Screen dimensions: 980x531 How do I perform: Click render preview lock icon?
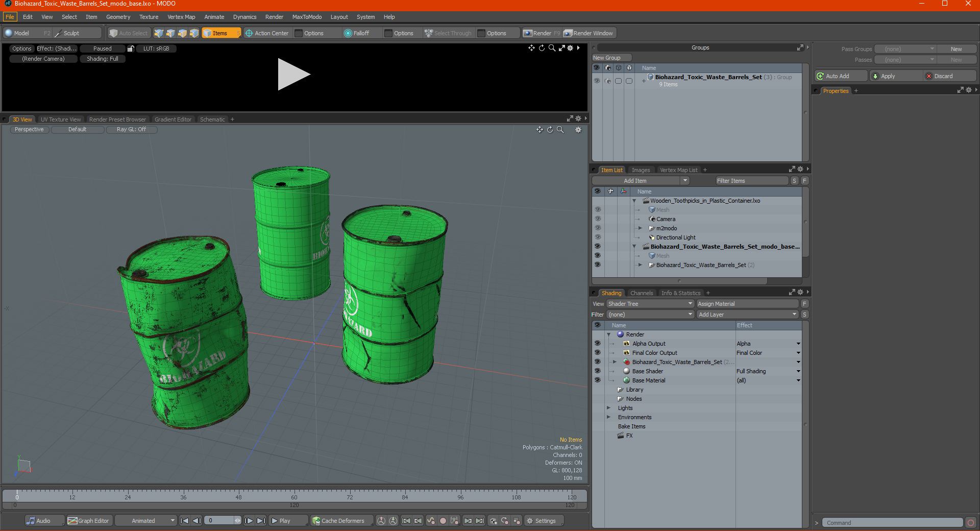131,49
